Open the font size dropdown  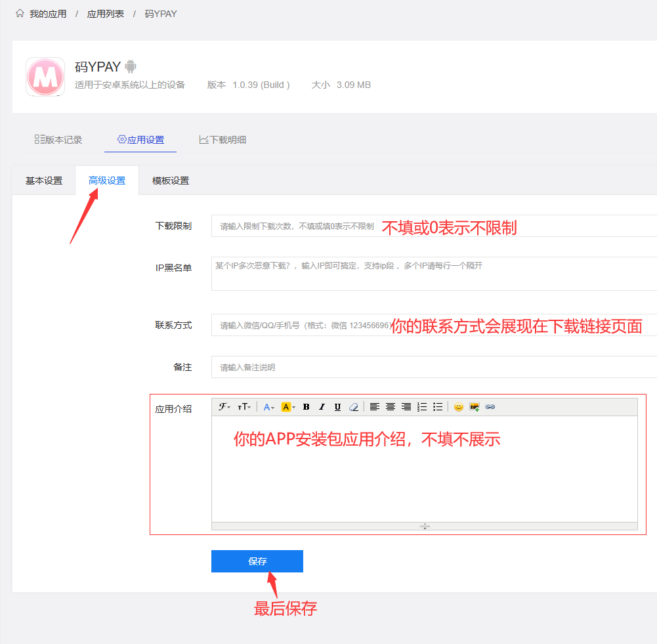click(244, 407)
